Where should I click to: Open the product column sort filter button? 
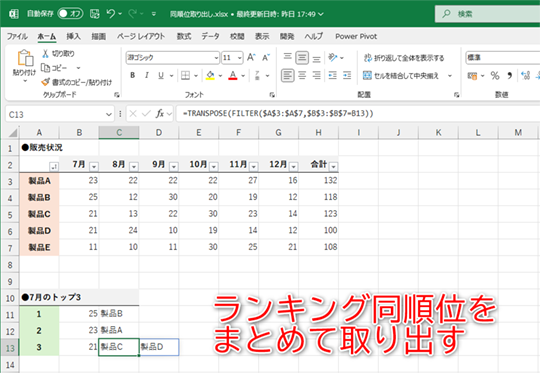[54, 167]
